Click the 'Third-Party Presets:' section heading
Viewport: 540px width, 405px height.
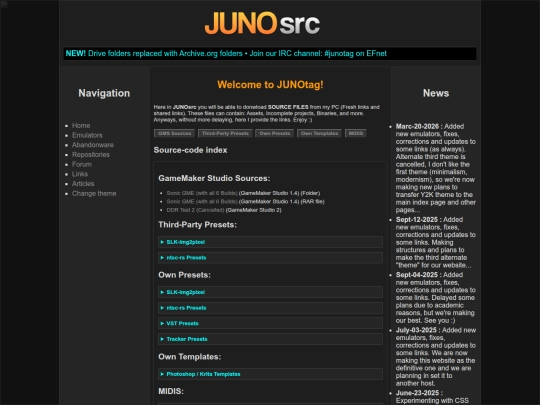tap(197, 225)
